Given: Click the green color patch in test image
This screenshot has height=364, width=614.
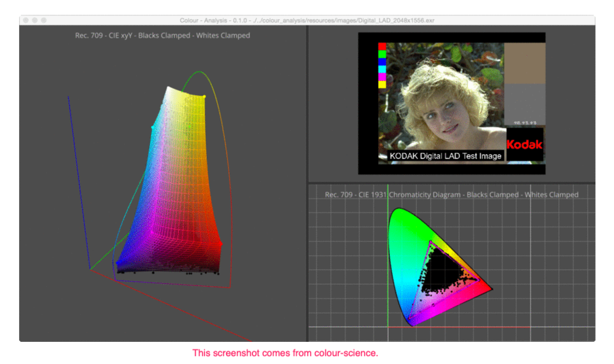Looking at the screenshot, I should (382, 54).
